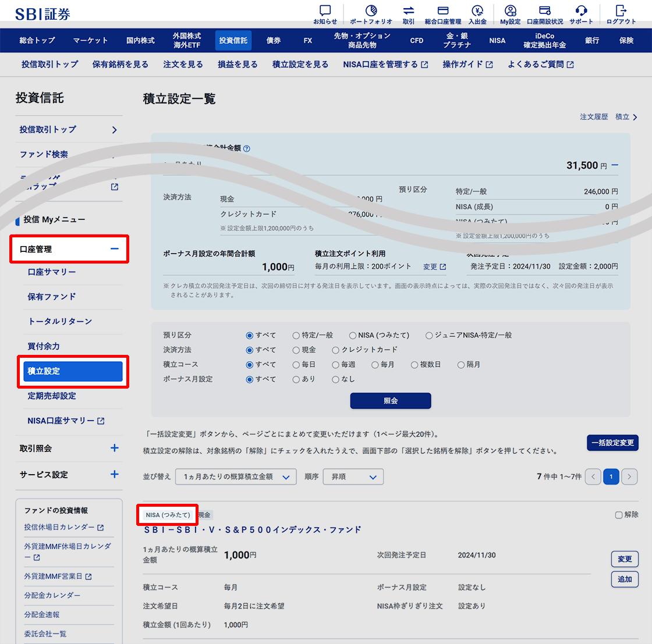Select 積立コース 毎週 radio button

point(335,365)
